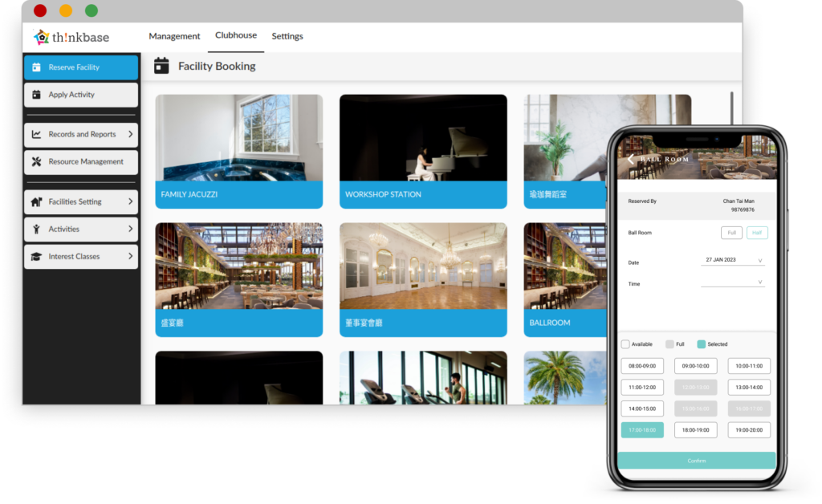822x504 pixels.
Task: Choose the 08:00-09:00 time slot
Action: (x=641, y=366)
